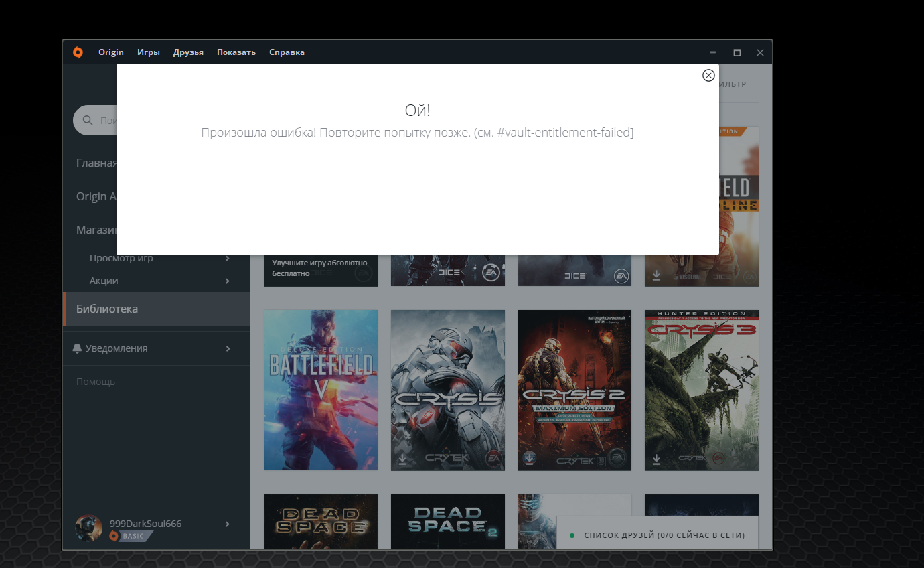Open the Dead Space 2 game tile
This screenshot has width=924, height=568.
(x=448, y=522)
